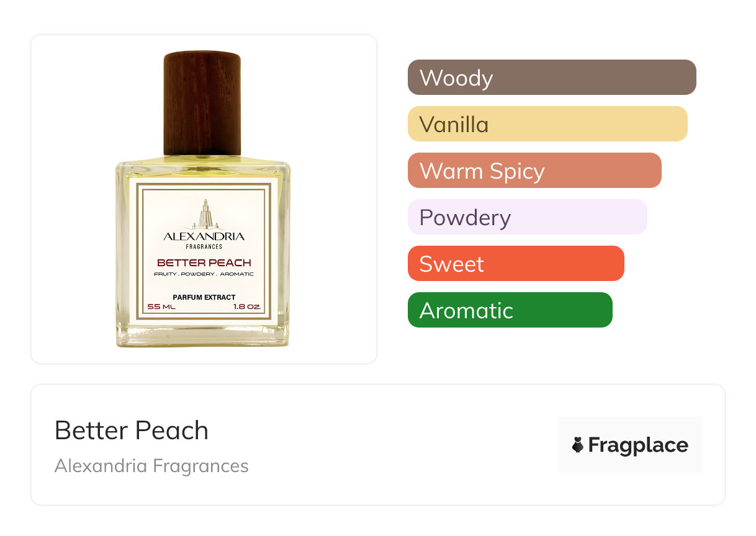Select the Aromatic accord bar
This screenshot has width=756, height=536.
[510, 310]
